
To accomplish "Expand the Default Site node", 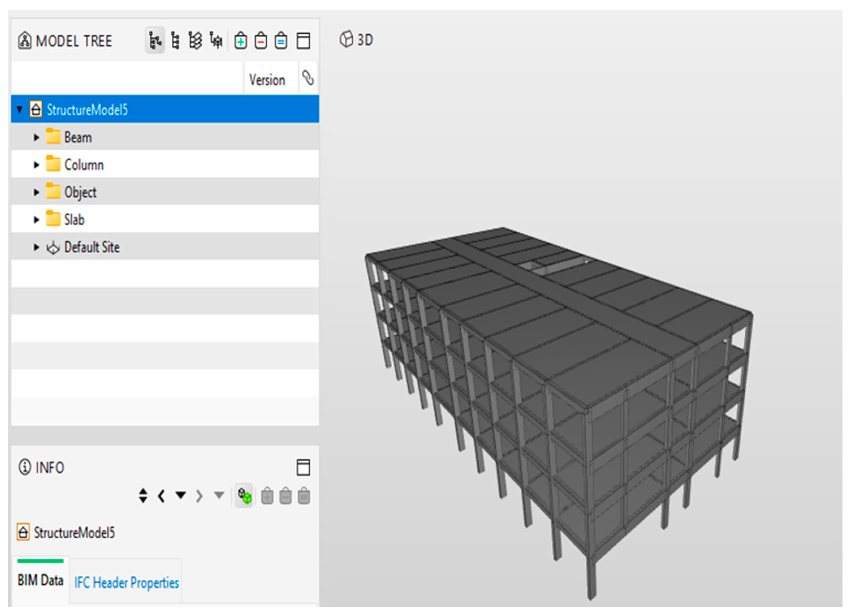I will (x=36, y=247).
